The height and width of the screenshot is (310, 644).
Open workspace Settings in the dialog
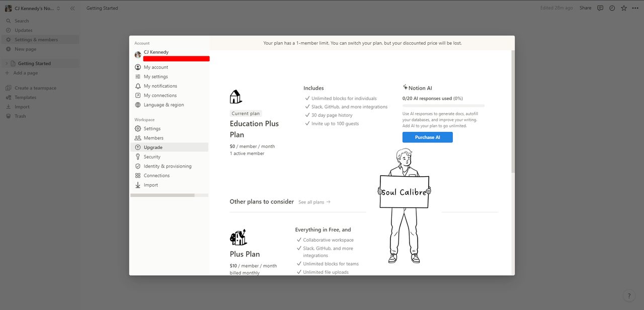click(169, 129)
